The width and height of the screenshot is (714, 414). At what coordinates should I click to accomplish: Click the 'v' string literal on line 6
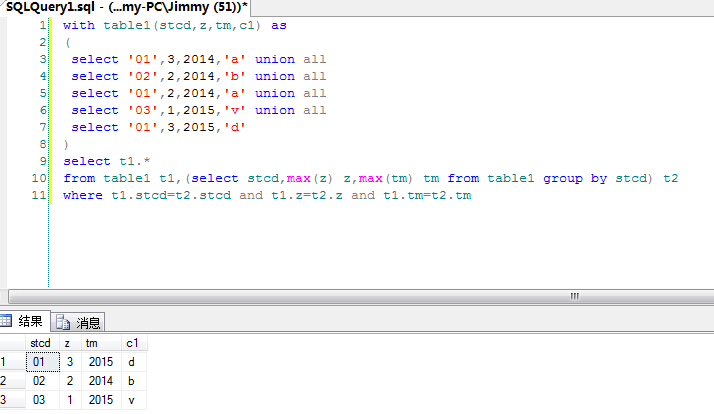point(235,111)
